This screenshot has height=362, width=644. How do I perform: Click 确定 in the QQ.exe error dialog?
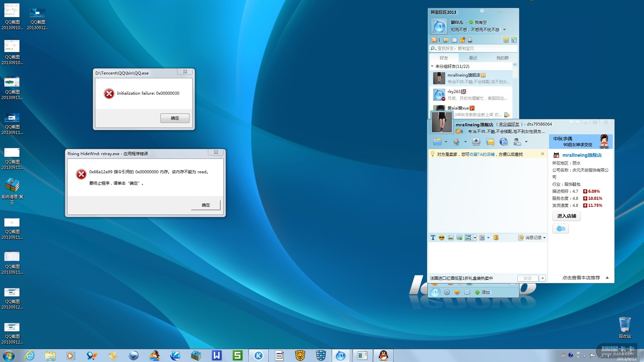point(175,118)
